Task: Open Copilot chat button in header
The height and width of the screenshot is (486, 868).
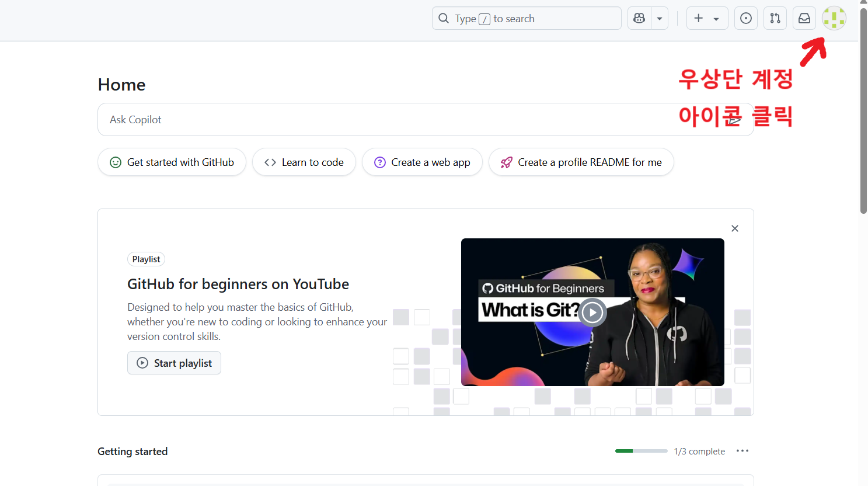Action: pos(639,18)
